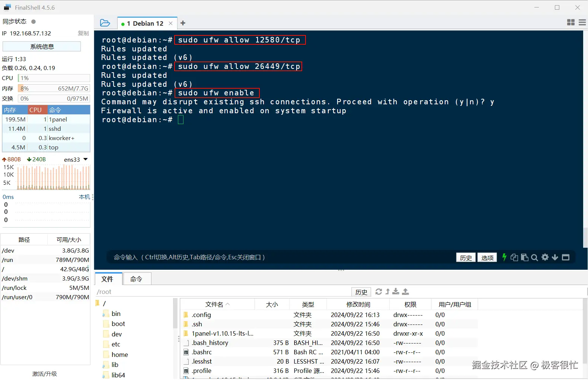
Task: Click the file download icon
Action: coord(396,291)
